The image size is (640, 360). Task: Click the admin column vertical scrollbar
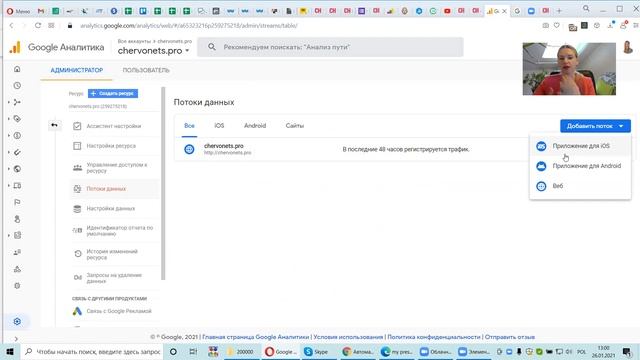click(163, 183)
